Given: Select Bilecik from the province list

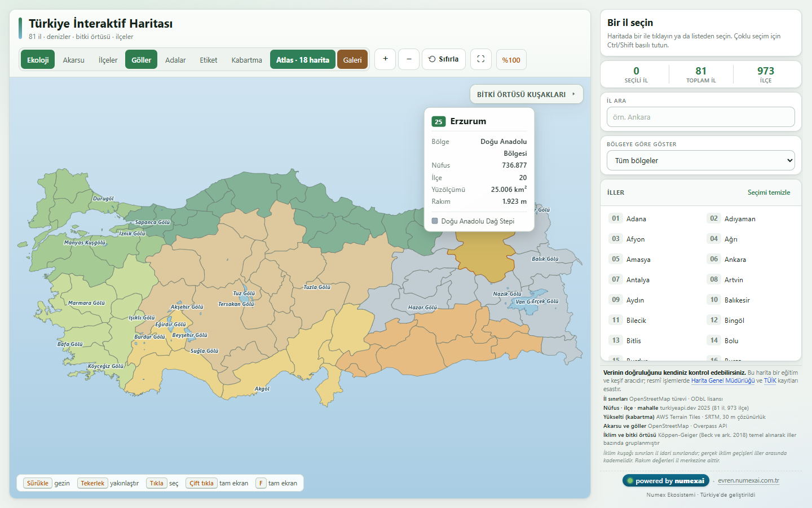Looking at the screenshot, I should [653, 320].
